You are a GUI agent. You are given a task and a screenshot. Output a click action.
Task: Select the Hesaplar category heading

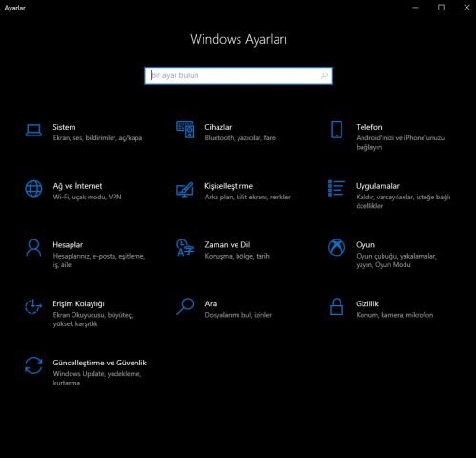click(x=68, y=245)
